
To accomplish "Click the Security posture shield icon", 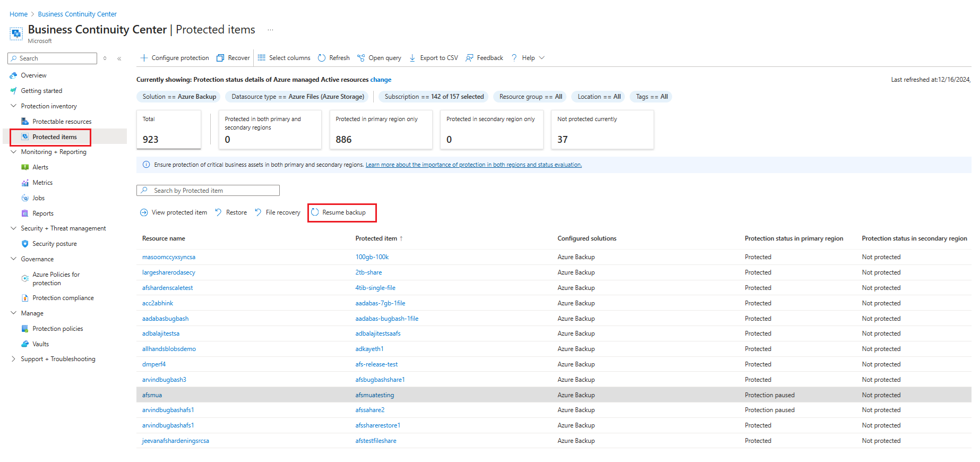I will tap(25, 244).
